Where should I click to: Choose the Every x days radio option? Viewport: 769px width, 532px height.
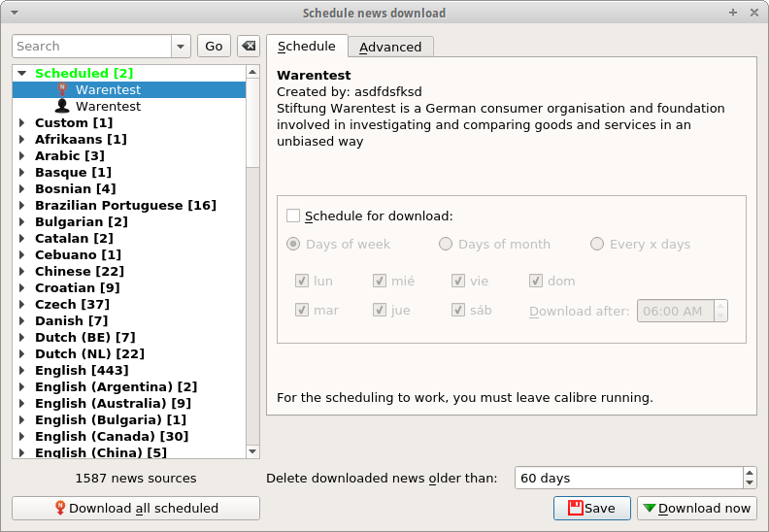coord(597,244)
